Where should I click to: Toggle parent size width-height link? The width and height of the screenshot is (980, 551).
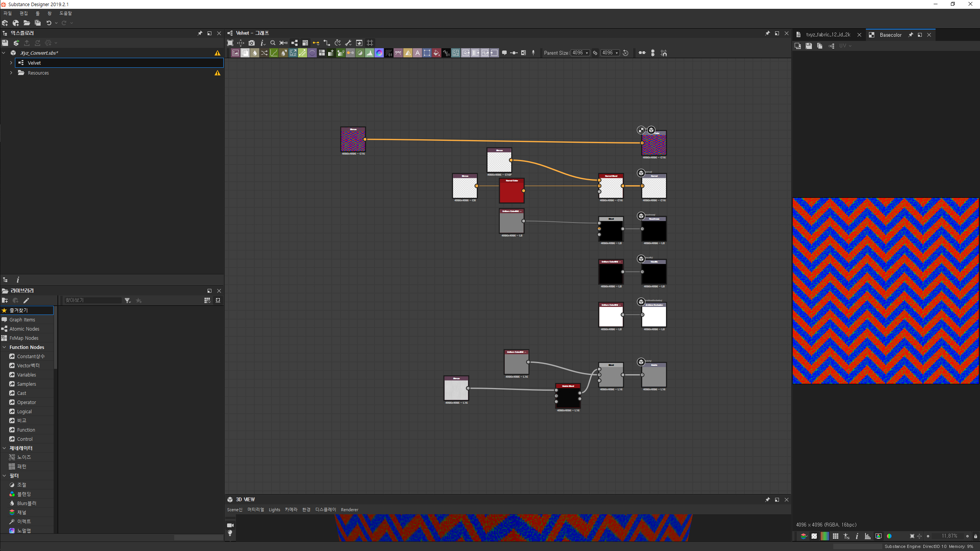595,53
